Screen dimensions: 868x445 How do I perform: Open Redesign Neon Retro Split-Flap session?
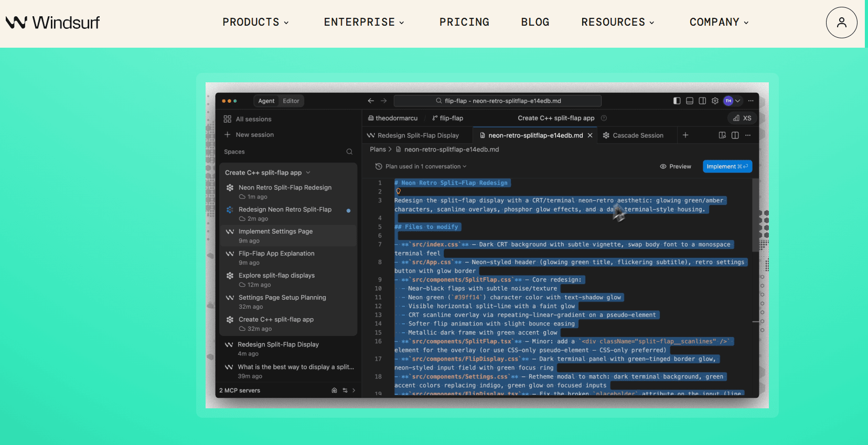point(287,214)
